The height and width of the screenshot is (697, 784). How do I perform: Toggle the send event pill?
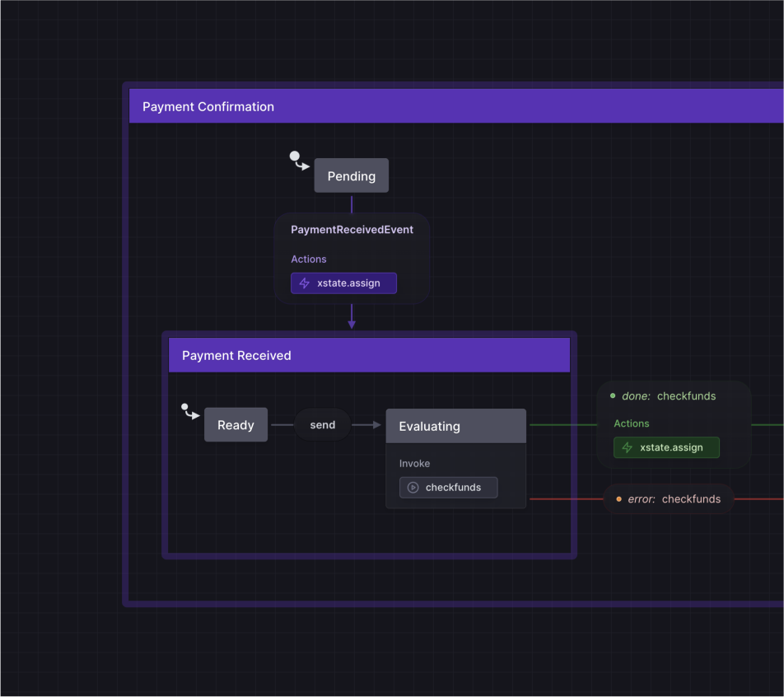pos(322,424)
